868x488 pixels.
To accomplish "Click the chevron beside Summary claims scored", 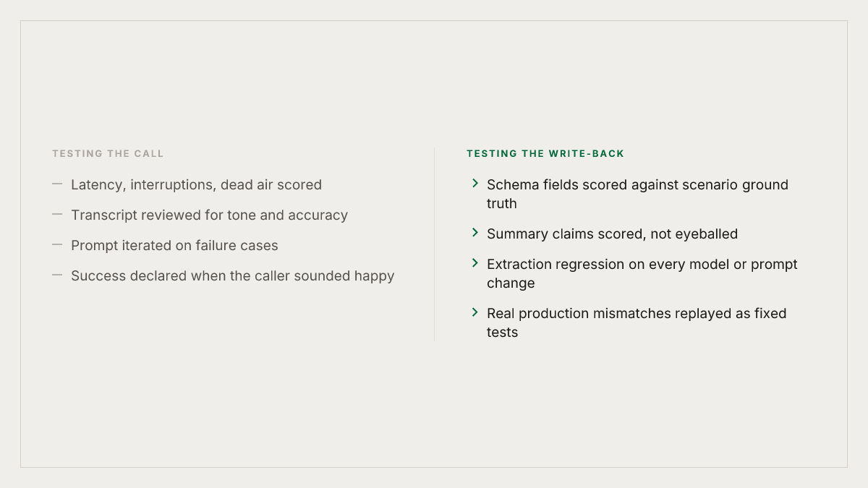I will [475, 233].
